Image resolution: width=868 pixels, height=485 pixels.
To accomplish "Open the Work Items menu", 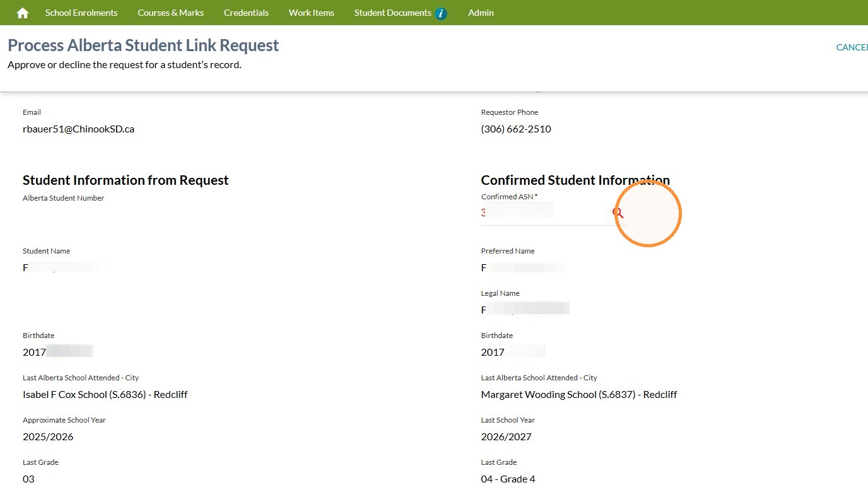I will point(312,13).
